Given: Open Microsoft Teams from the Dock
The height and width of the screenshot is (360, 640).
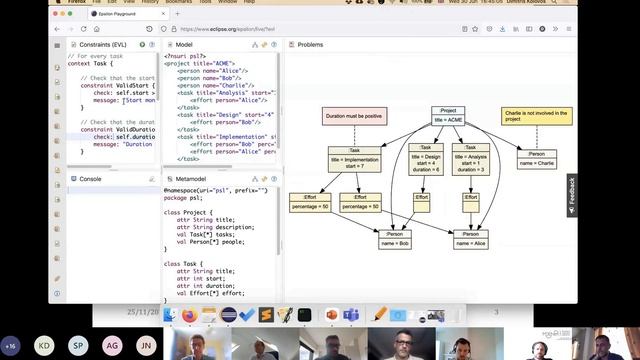Looking at the screenshot, I should pos(351,315).
